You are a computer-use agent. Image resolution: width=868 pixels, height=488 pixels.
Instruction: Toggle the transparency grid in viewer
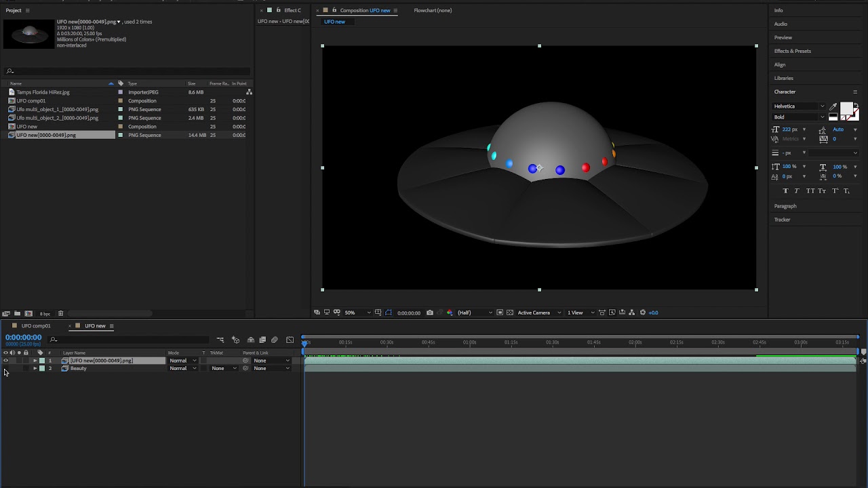point(510,312)
